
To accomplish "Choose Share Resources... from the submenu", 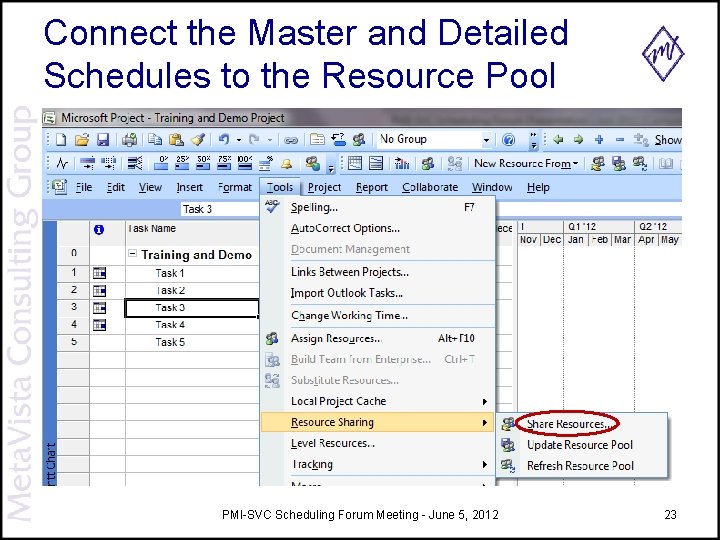I will click(581, 424).
